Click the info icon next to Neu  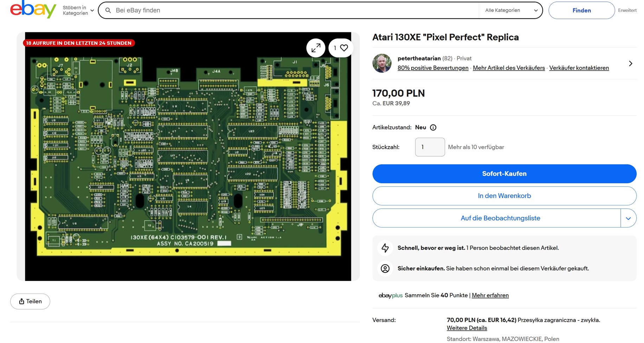pyautogui.click(x=433, y=127)
